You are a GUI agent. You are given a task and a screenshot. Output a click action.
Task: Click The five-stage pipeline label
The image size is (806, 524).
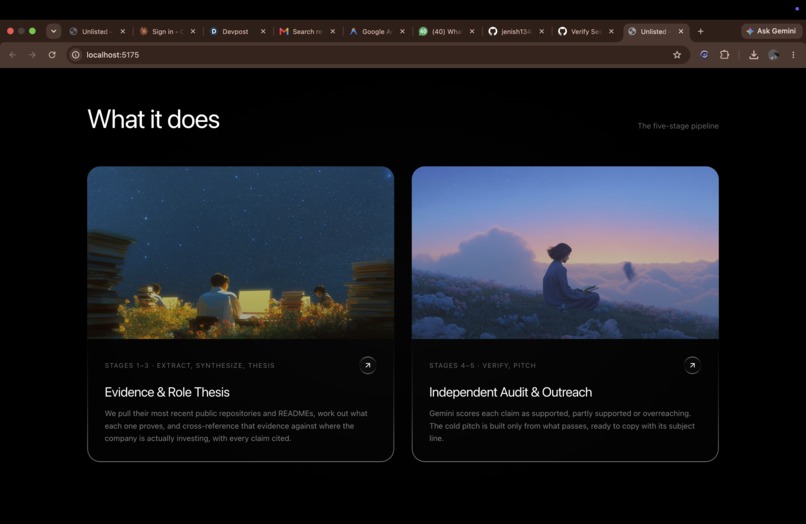(678, 126)
